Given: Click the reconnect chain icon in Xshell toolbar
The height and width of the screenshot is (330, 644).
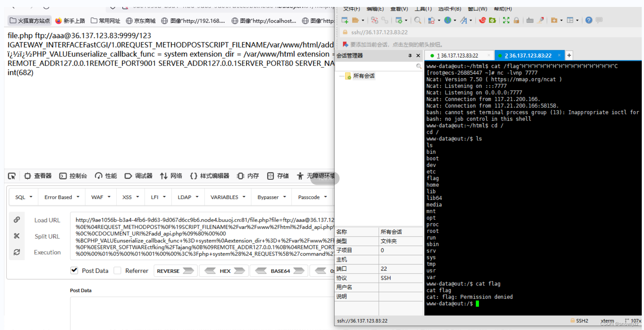Looking at the screenshot, I should click(x=384, y=20).
